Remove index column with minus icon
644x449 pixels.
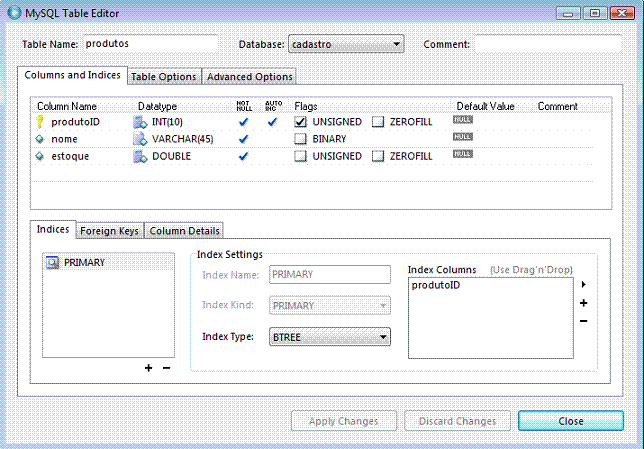click(584, 321)
